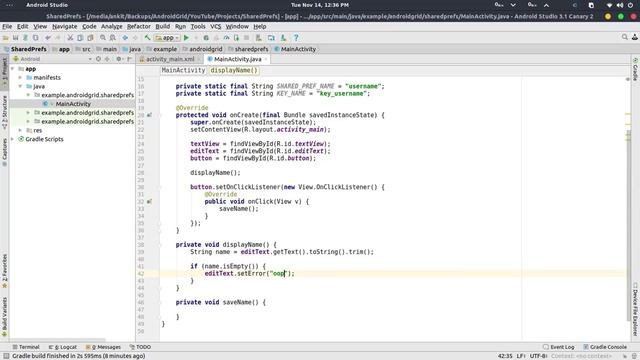Click the Help question mark icon
The width and height of the screenshot is (640, 360).
pyautogui.click(x=296, y=38)
